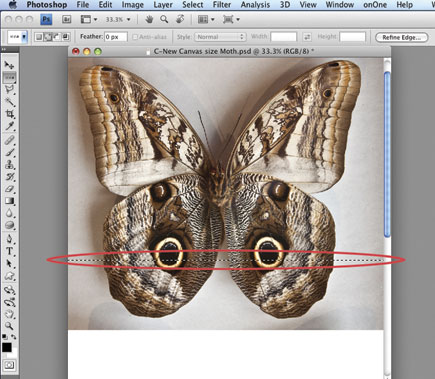This screenshot has height=379, width=435.
Task: Launch Bridge from the Br icon
Action: tap(67, 19)
